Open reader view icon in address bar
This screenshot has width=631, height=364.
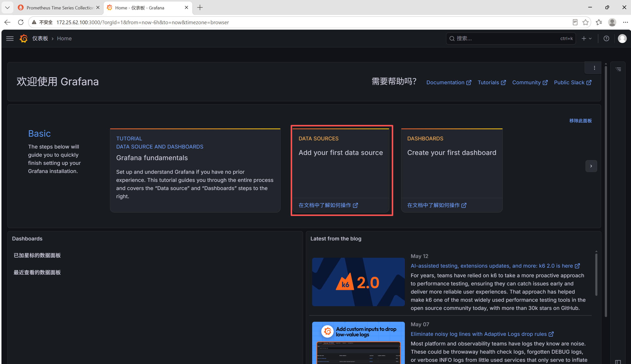[575, 22]
